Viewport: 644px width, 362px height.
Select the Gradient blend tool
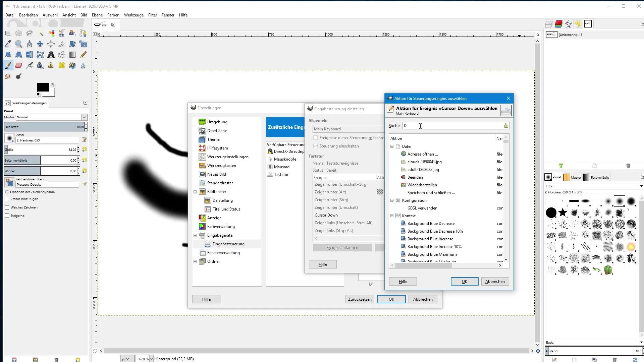point(72,55)
